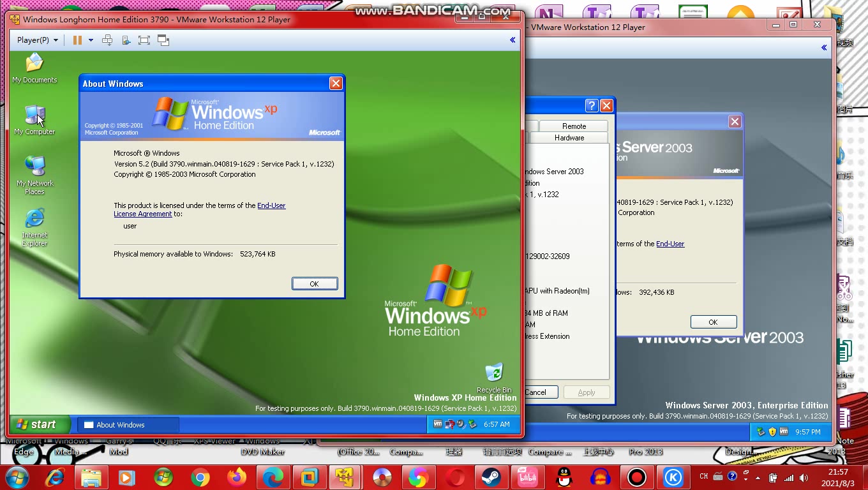Screen dimensions: 868x490
Task: Click the volume speaker icon in XP tray
Action: 460,424
